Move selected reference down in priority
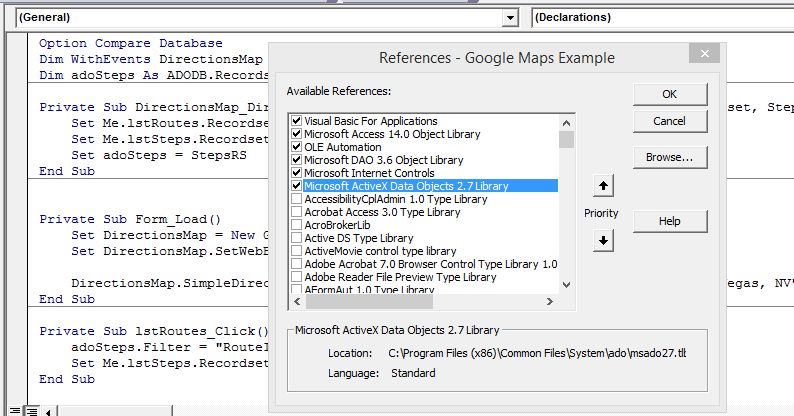Image resolution: width=794 pixels, height=416 pixels. point(603,240)
